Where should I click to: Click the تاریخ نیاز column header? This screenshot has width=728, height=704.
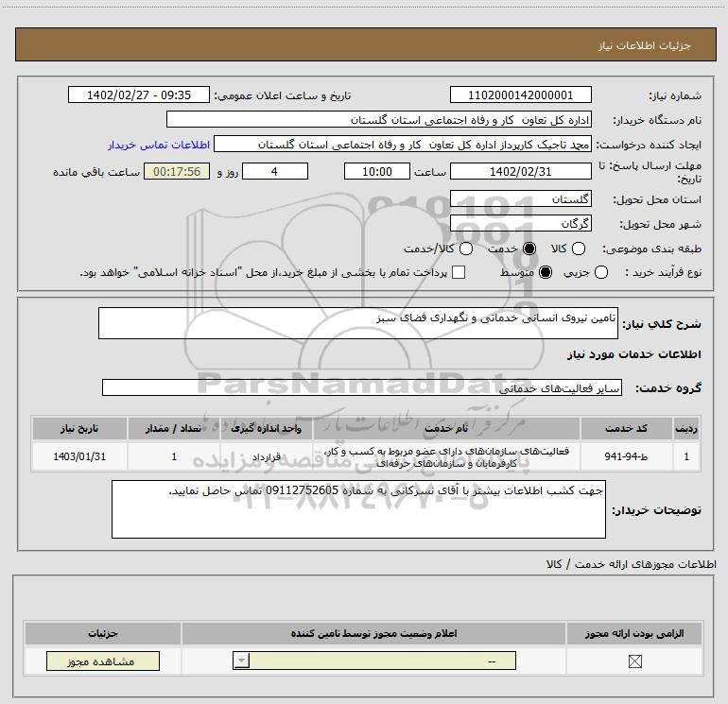(79, 428)
